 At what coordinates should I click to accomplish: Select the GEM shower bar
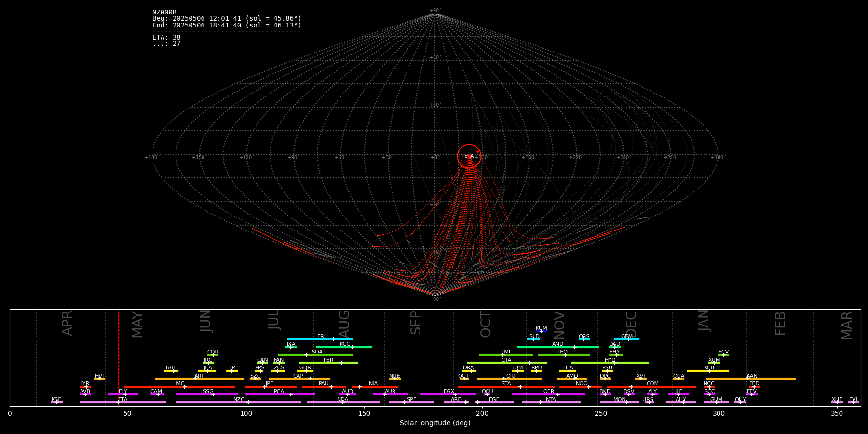(626, 339)
